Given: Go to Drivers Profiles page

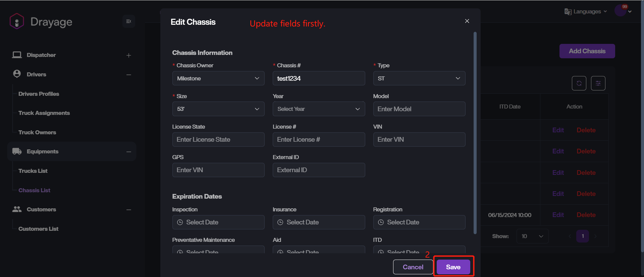Looking at the screenshot, I should [39, 94].
